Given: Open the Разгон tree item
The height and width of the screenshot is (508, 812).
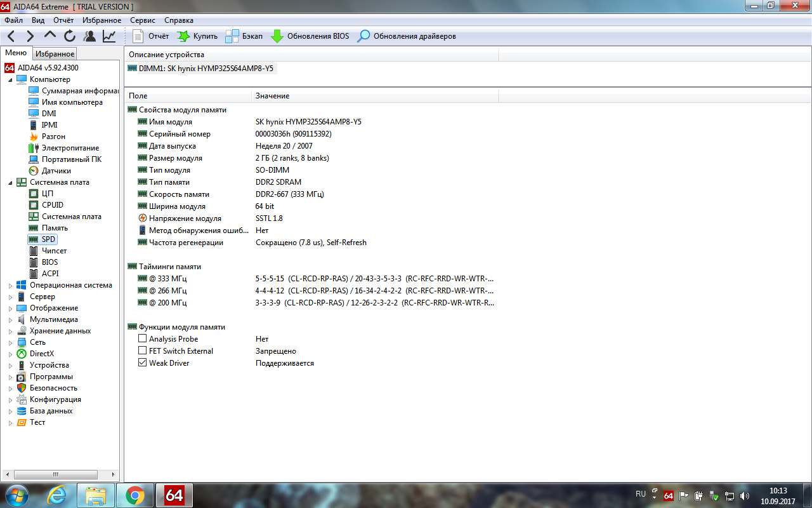Looking at the screenshot, I should click(47, 137).
